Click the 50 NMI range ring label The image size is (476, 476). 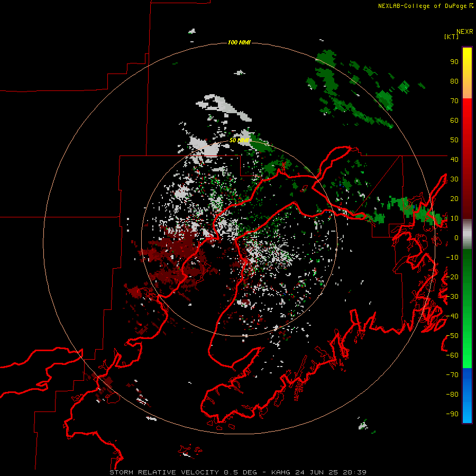239,140
